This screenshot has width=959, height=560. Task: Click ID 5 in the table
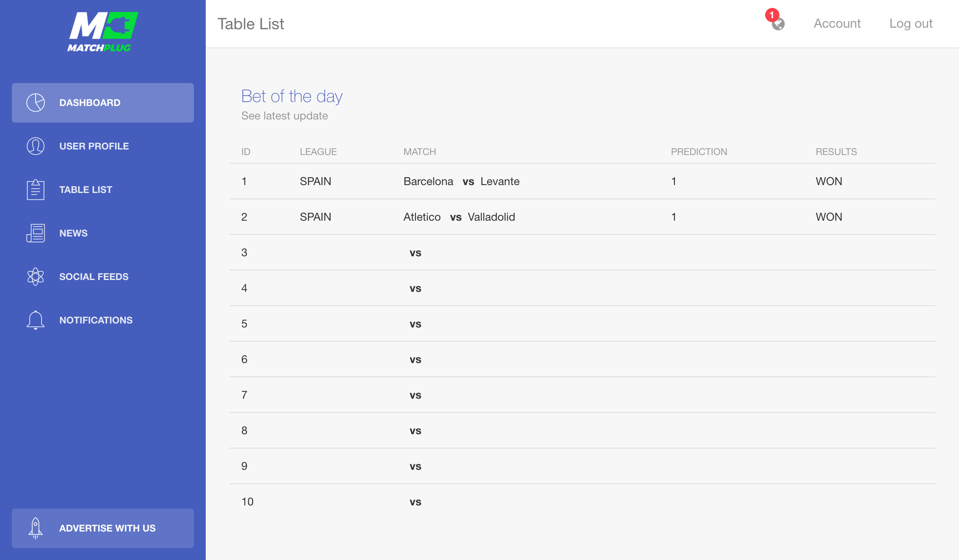click(244, 324)
